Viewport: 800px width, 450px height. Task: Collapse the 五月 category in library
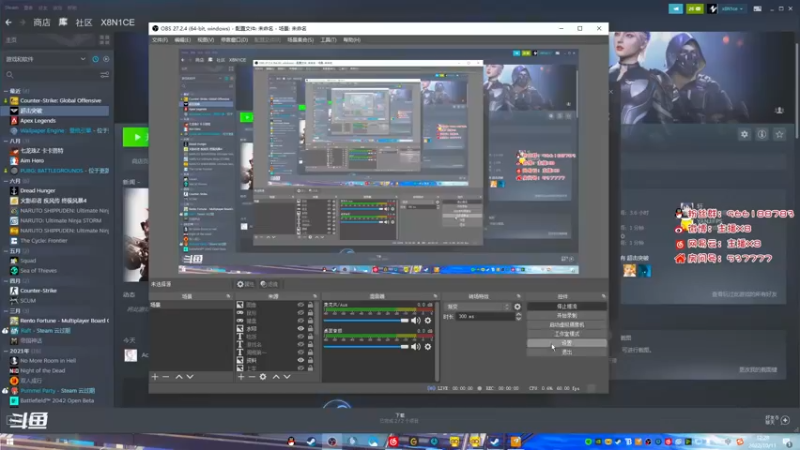point(6,251)
